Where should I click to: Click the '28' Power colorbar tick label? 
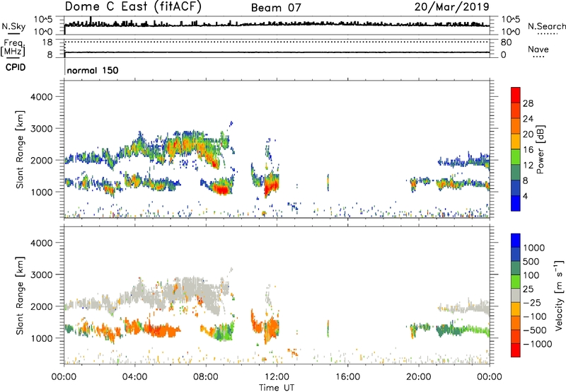(528, 103)
